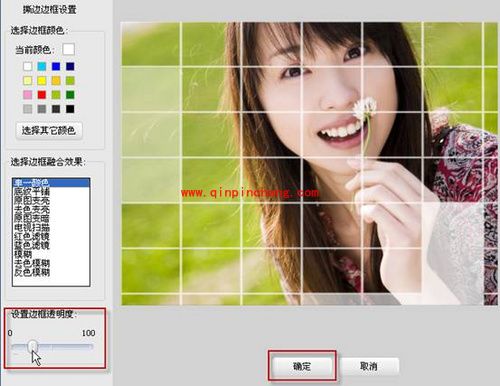Pick the red color swatch
Screen dimensions: 500x386
point(42,95)
